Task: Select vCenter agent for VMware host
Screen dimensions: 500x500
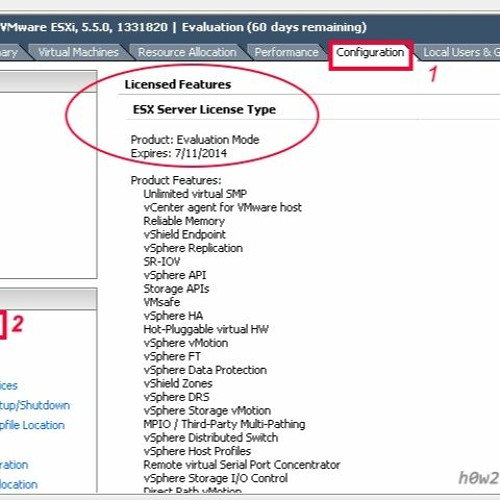Action: click(x=223, y=207)
